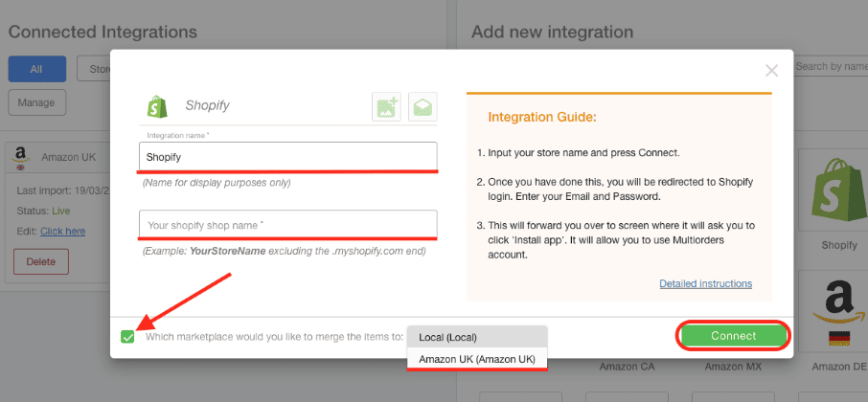This screenshot has width=868, height=402.
Task: Click the Integration Guide heading
Action: click(542, 117)
